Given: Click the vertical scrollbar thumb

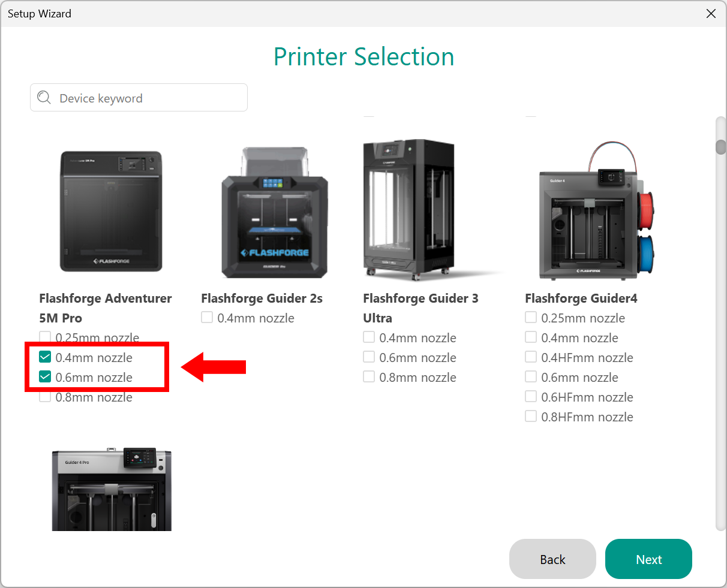Looking at the screenshot, I should click(x=720, y=147).
